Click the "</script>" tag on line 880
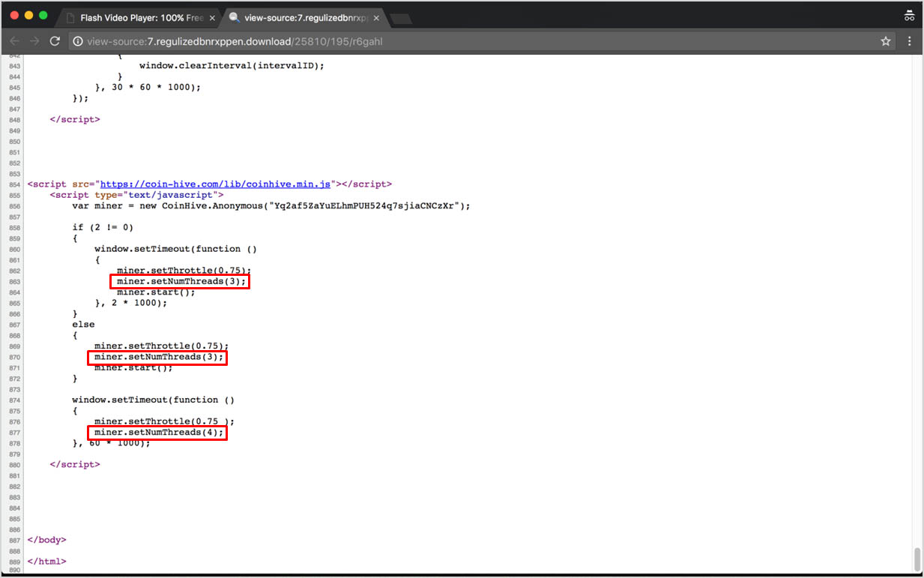This screenshot has height=578, width=924. pos(74,465)
